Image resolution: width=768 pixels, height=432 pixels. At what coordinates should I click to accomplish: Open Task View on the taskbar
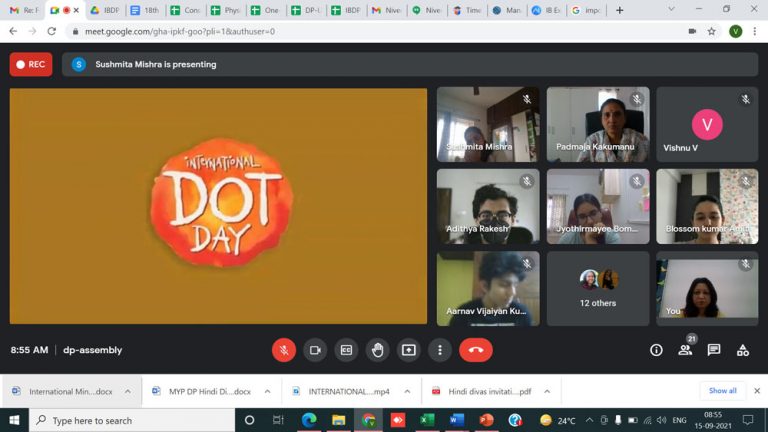click(x=278, y=420)
